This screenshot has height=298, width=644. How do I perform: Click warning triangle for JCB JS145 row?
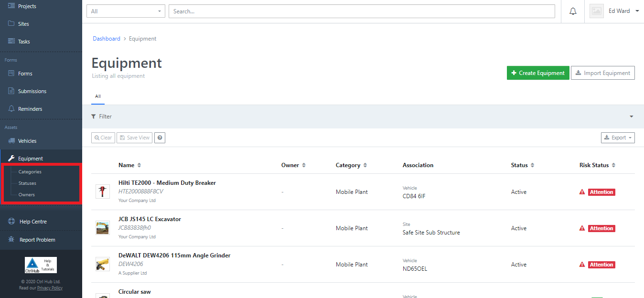pyautogui.click(x=582, y=228)
